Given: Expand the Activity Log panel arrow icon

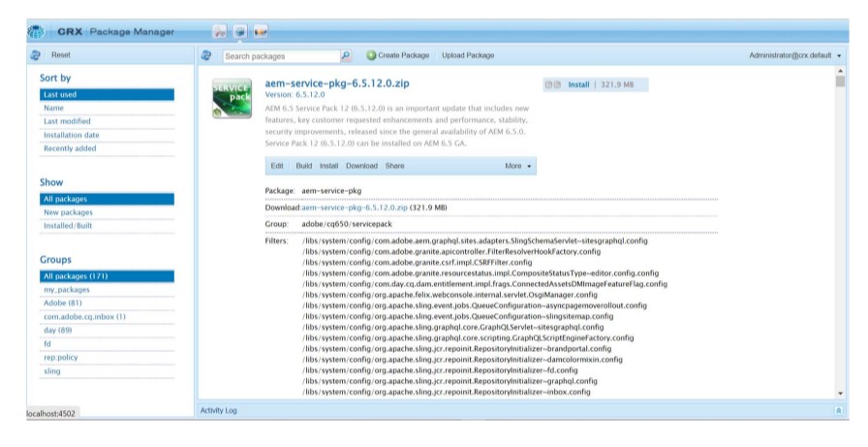Looking at the screenshot, I should pyautogui.click(x=839, y=410).
